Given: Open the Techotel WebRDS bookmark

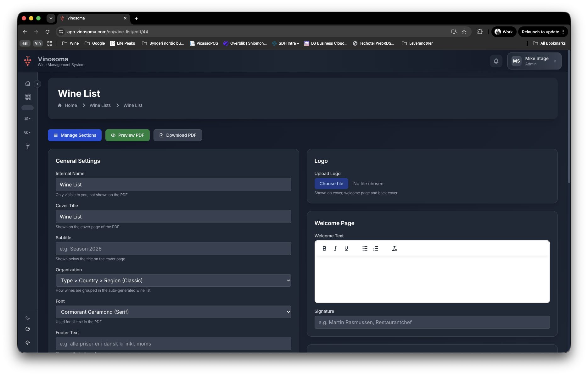Looking at the screenshot, I should 373,43.
